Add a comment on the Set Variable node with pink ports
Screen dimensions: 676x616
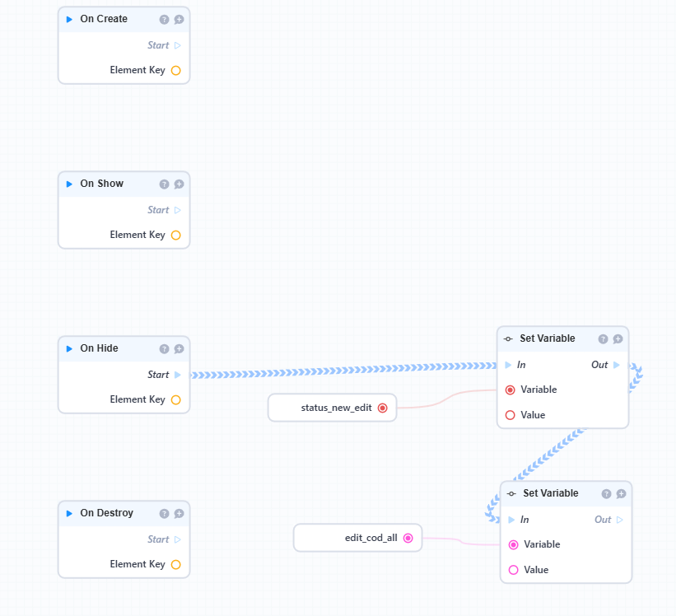tap(622, 494)
